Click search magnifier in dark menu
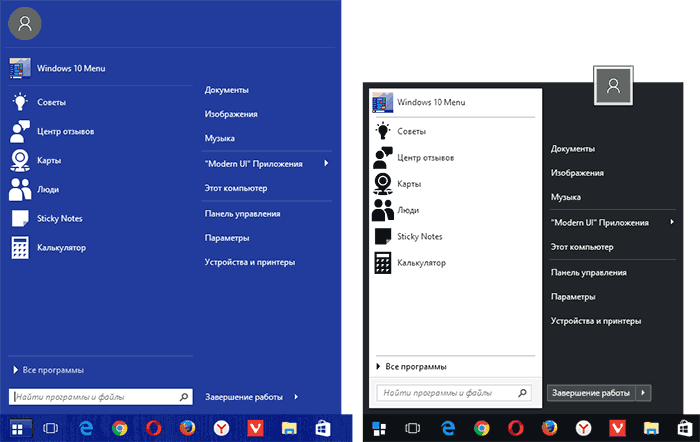The width and height of the screenshot is (700, 442). pos(522,393)
